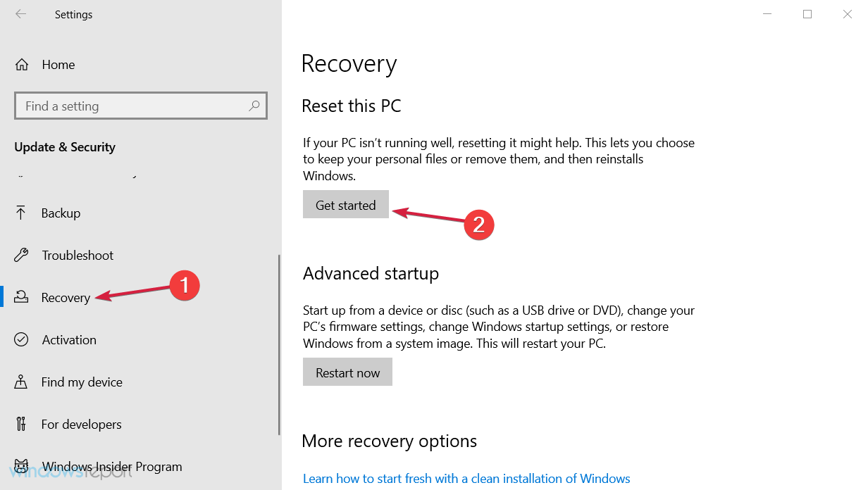Click the Recovery icon in sidebar
The height and width of the screenshot is (490, 868).
[x=21, y=297]
